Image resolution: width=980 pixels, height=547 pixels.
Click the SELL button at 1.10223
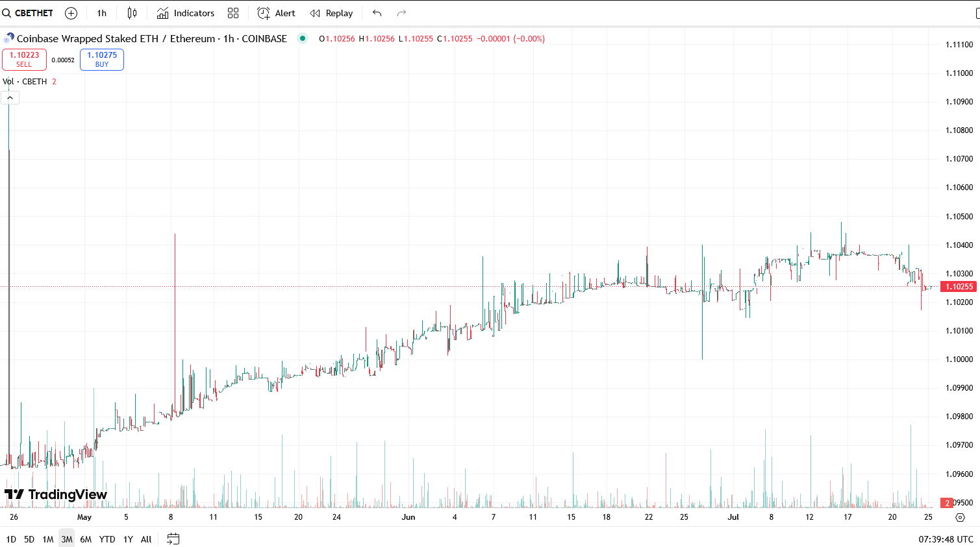point(24,59)
